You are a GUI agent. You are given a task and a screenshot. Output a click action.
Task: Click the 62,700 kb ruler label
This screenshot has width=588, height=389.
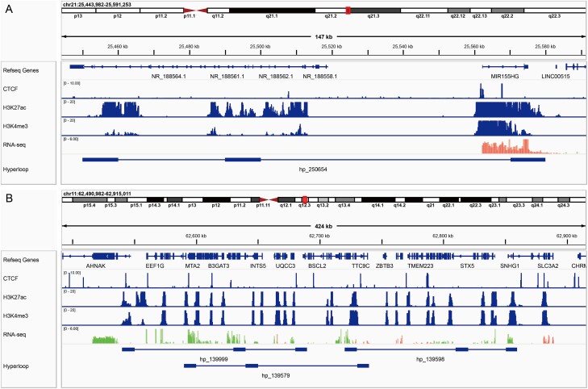(x=319, y=236)
